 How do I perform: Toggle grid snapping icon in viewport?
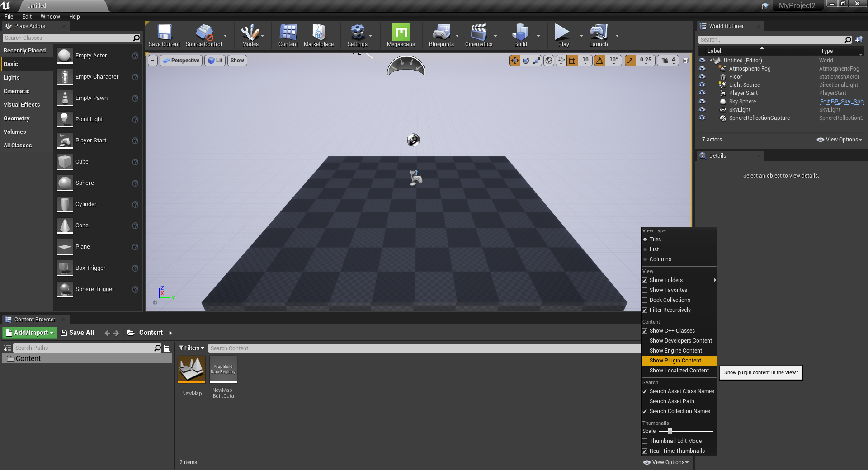pos(572,61)
